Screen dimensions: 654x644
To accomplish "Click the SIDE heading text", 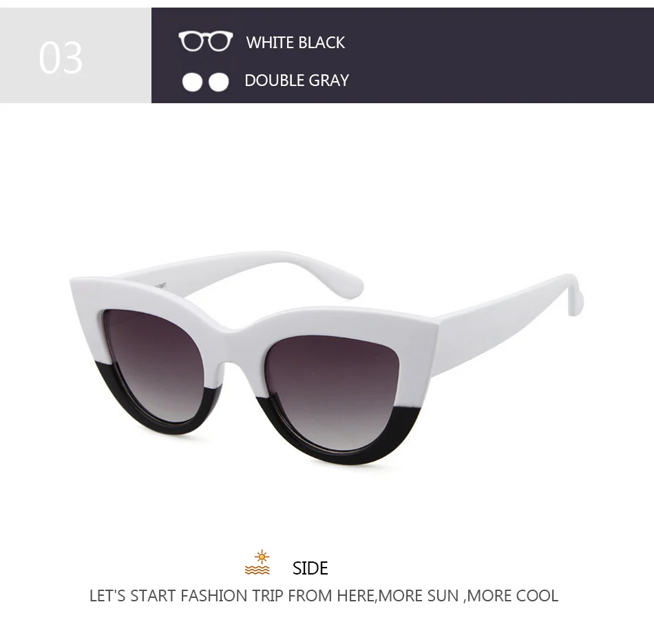I will pyautogui.click(x=310, y=568).
